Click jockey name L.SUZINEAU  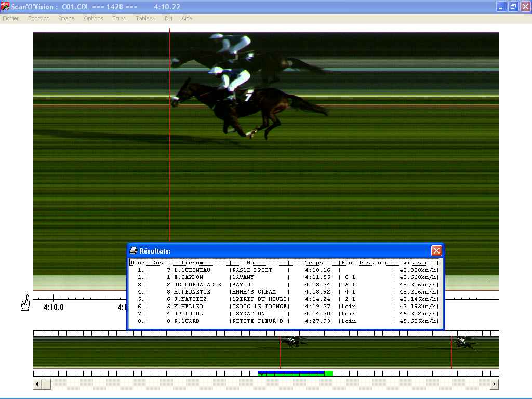(x=192, y=270)
